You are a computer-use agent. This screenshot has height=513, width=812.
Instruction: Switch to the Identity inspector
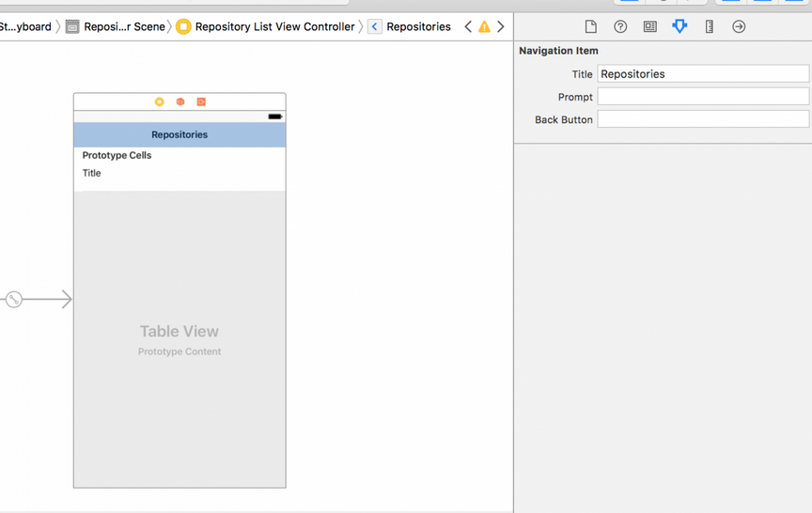click(x=649, y=26)
